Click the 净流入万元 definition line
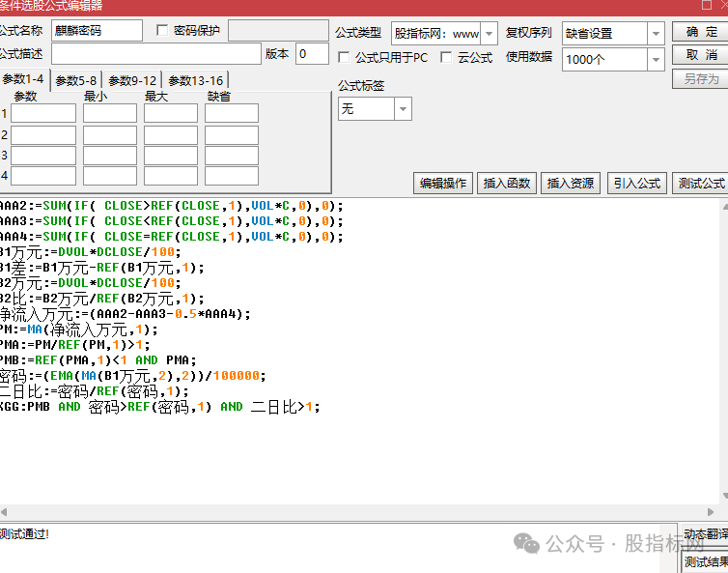The width and height of the screenshot is (728, 573). pyautogui.click(x=125, y=314)
